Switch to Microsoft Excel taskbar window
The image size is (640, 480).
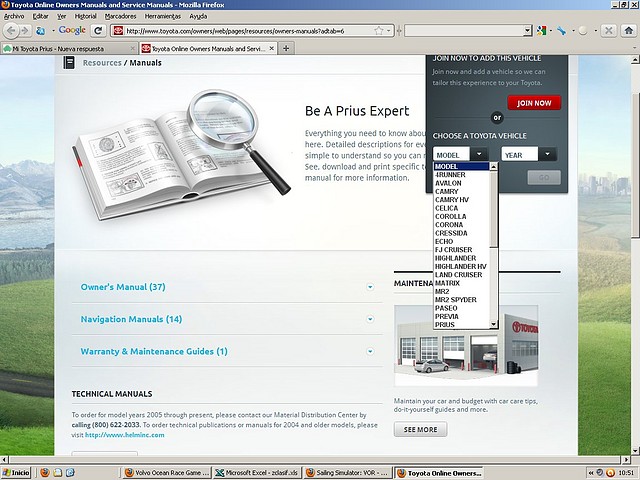(258, 473)
